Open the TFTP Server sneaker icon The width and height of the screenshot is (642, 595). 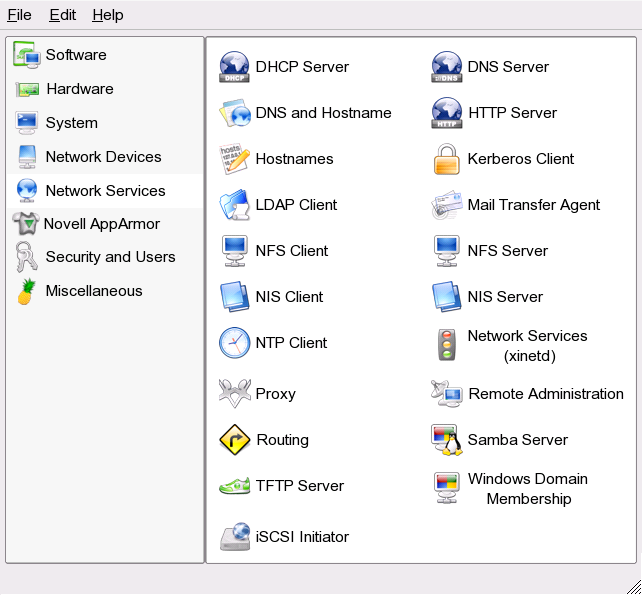[234, 486]
